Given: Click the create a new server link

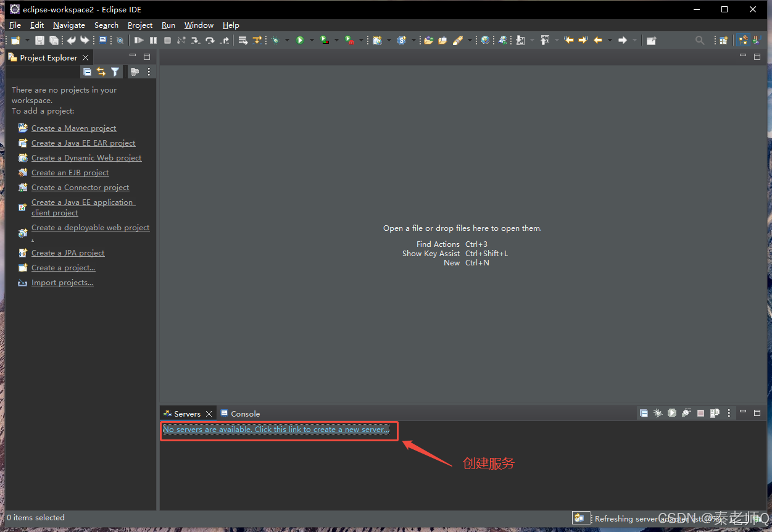Looking at the screenshot, I should [x=276, y=430].
